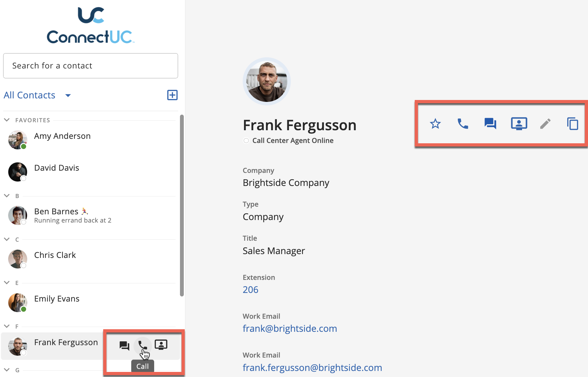This screenshot has height=377, width=588.
Task: Collapse the B contacts group
Action: point(7,196)
